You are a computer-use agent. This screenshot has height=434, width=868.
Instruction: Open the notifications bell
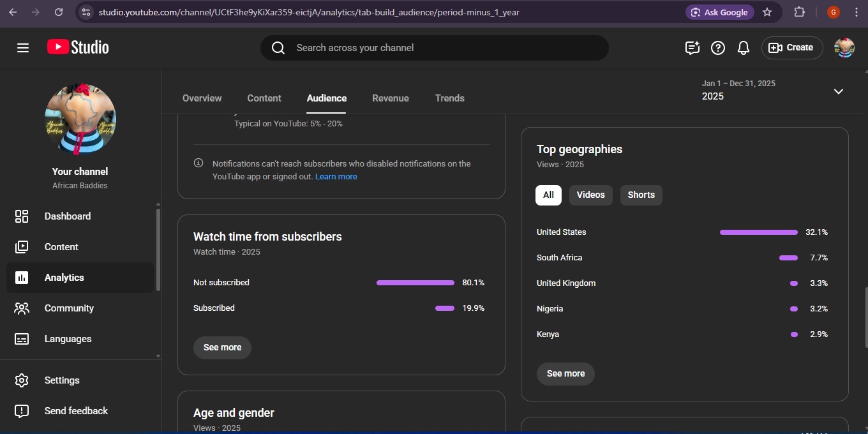click(x=743, y=48)
